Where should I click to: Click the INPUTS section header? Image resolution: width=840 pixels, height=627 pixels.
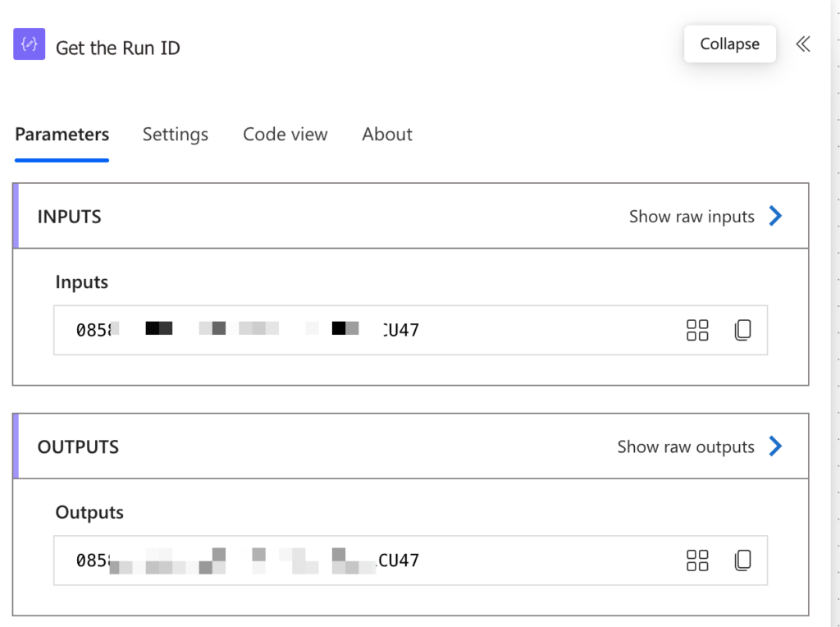[x=69, y=216]
